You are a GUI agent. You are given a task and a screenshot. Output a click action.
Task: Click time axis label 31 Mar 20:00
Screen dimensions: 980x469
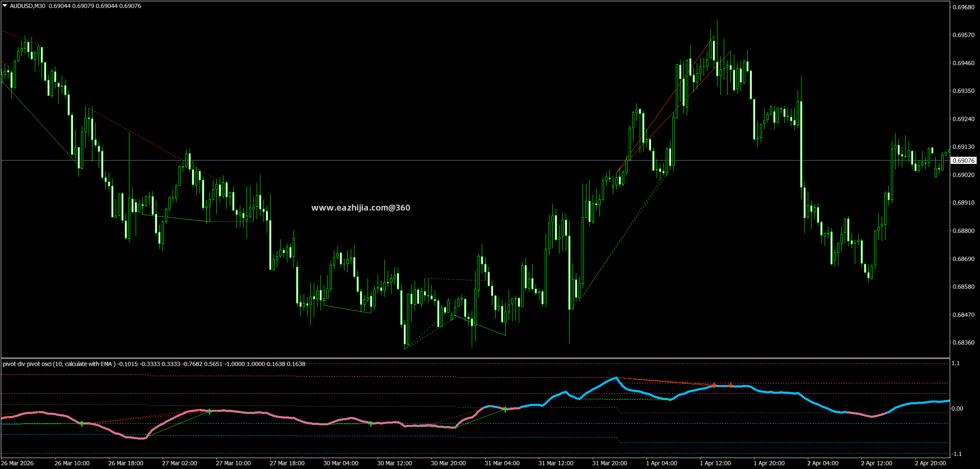[x=610, y=463]
